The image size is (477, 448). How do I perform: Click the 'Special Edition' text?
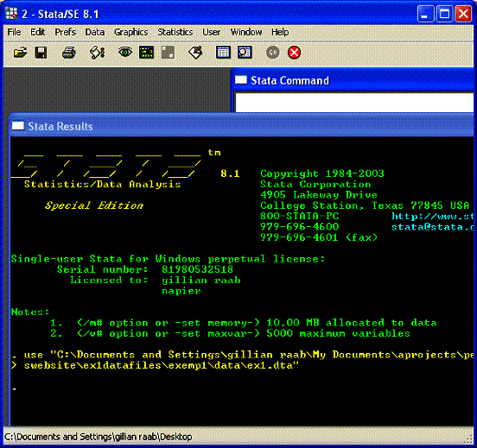click(x=94, y=205)
